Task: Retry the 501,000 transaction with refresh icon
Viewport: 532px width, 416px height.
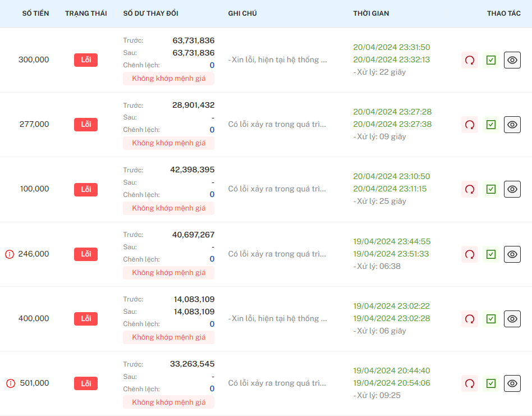Action: click(470, 383)
